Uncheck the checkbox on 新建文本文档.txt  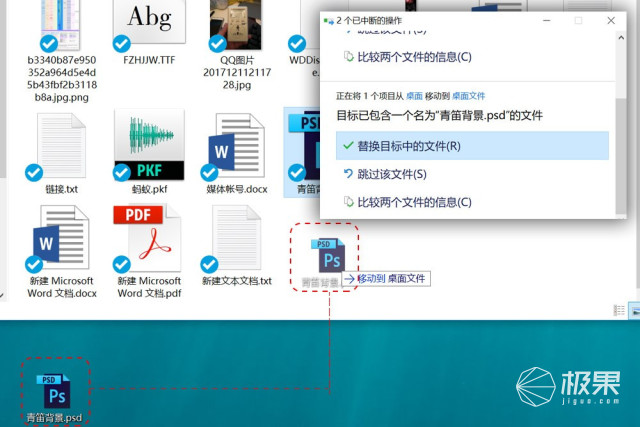pyautogui.click(x=209, y=265)
